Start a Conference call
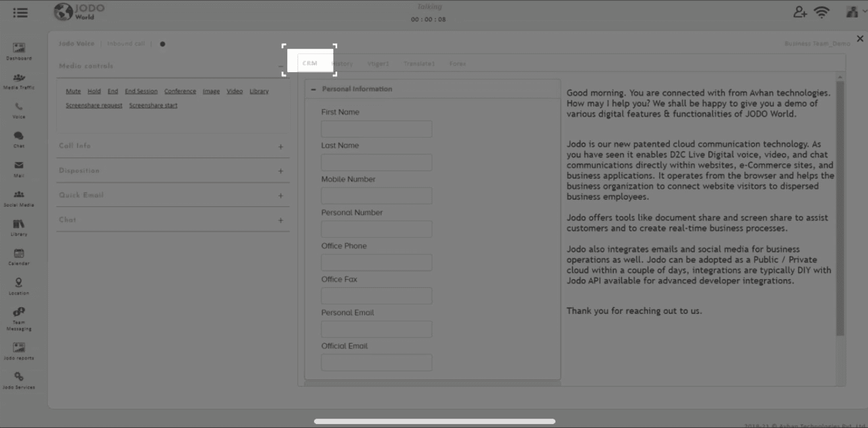The image size is (868, 428). click(180, 92)
